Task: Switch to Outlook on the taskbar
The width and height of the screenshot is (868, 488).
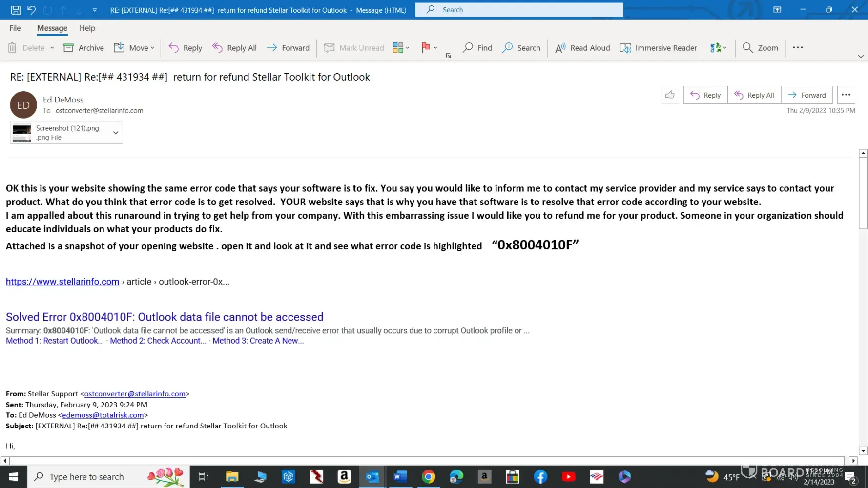Action: (372, 477)
